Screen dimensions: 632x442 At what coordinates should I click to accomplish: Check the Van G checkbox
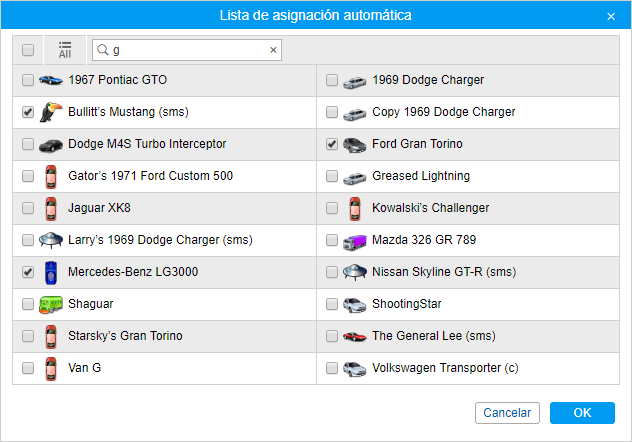[28, 368]
